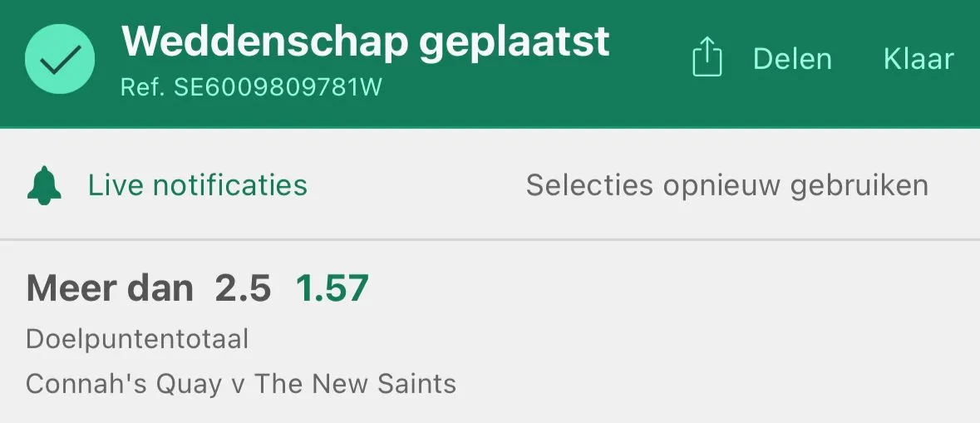Tap the circular checkmark confirmation icon
Screen dimensions: 980x423
[60, 59]
